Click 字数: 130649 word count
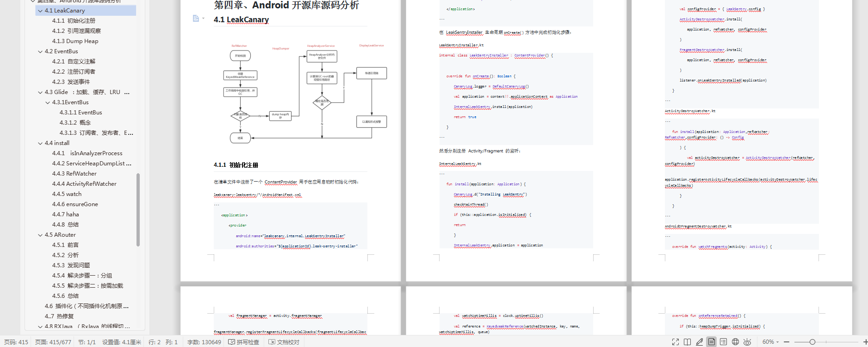 coord(204,342)
